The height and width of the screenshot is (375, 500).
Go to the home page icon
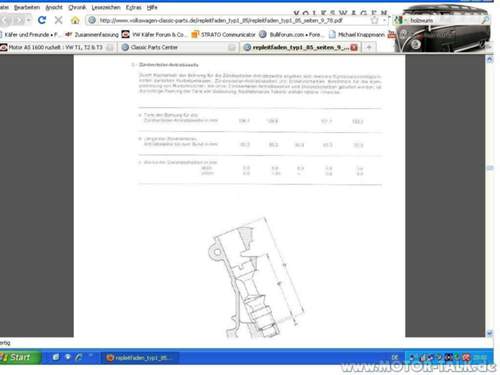(75, 20)
